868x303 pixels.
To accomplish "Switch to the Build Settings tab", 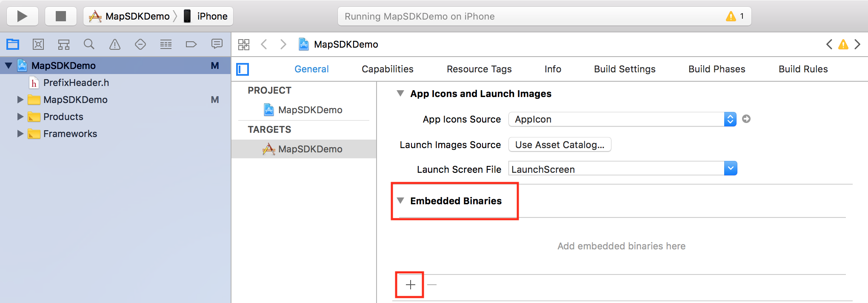I will (x=625, y=69).
